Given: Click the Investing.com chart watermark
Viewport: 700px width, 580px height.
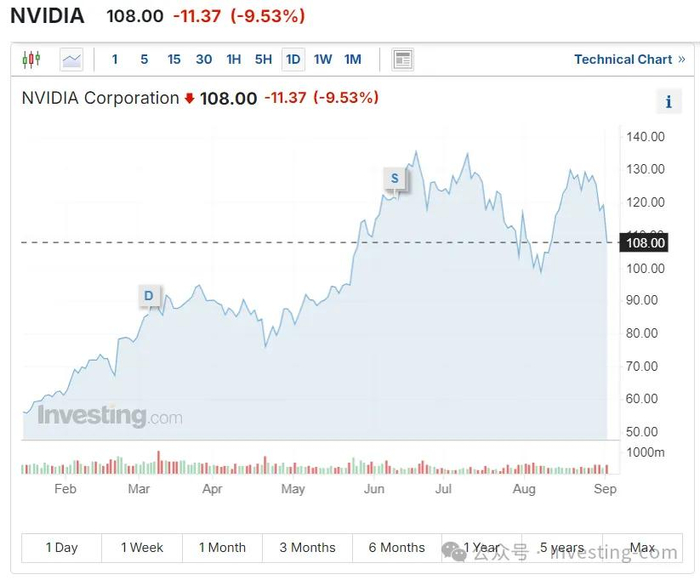Looking at the screenshot, I should point(110,416).
